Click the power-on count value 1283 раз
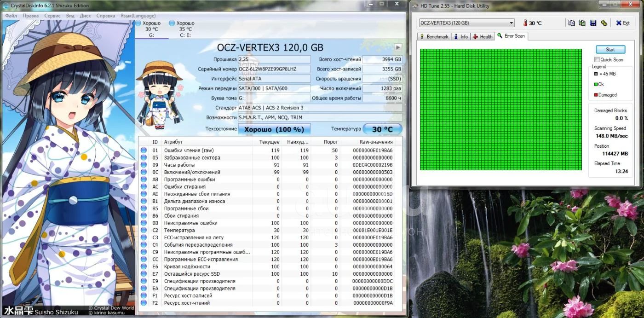This screenshot has height=318, width=644. point(382,88)
